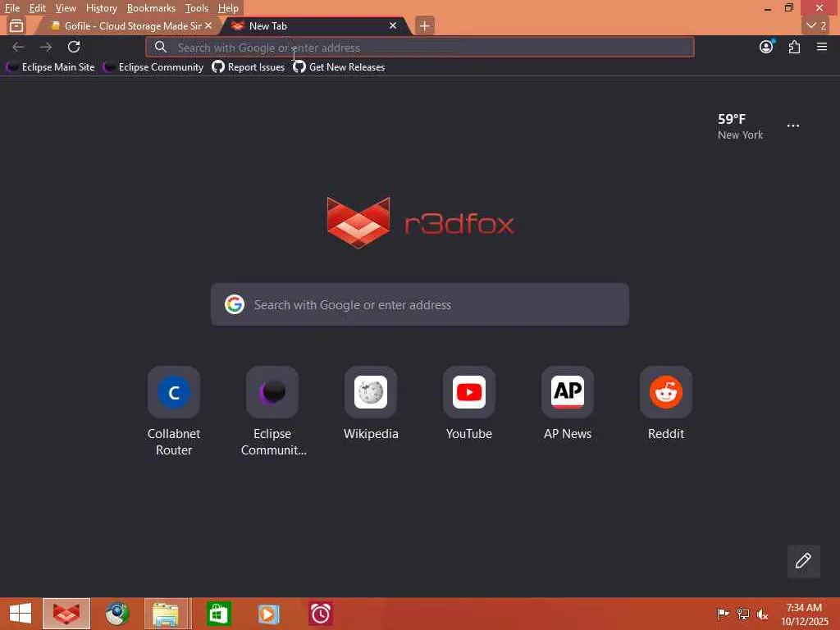The image size is (840, 630).
Task: Open the Action Center flag icon
Action: (x=723, y=614)
